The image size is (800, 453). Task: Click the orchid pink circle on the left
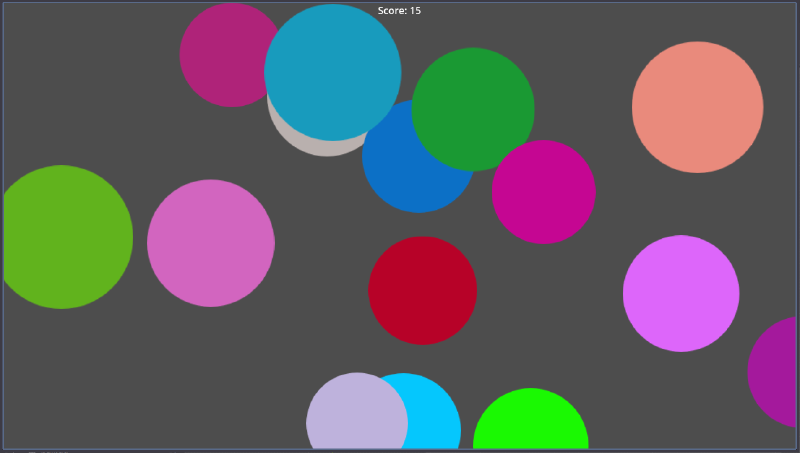click(210, 243)
